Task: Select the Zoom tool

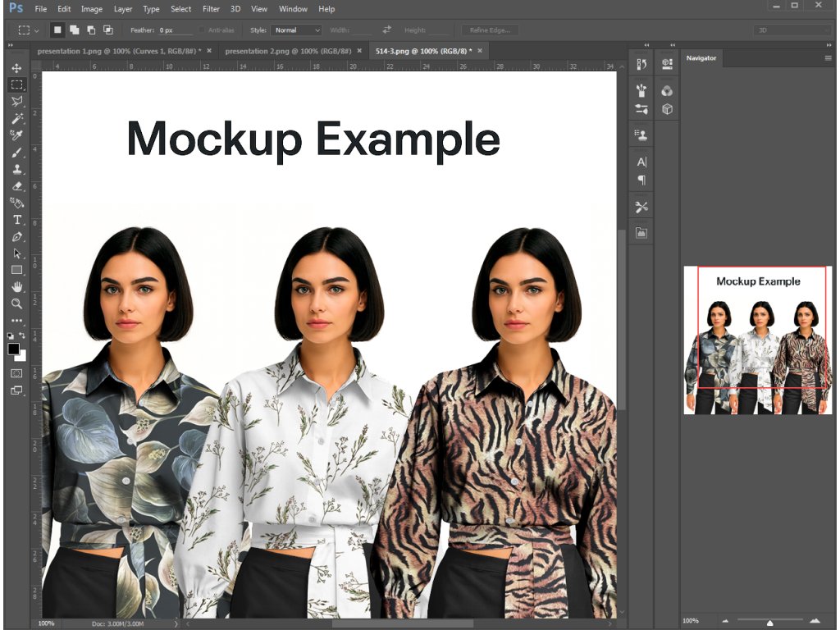Action: [16, 304]
